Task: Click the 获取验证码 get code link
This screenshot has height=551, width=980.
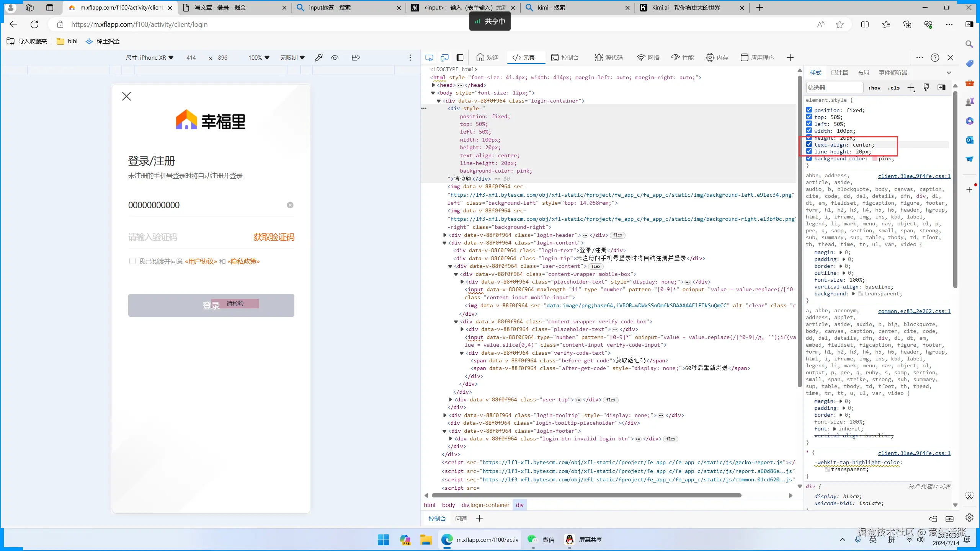Action: click(x=274, y=237)
